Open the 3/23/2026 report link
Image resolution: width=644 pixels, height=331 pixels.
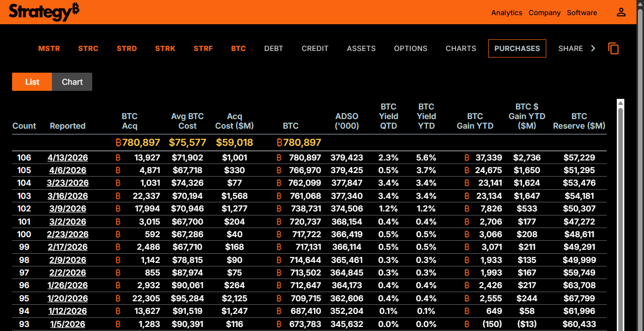[68, 183]
